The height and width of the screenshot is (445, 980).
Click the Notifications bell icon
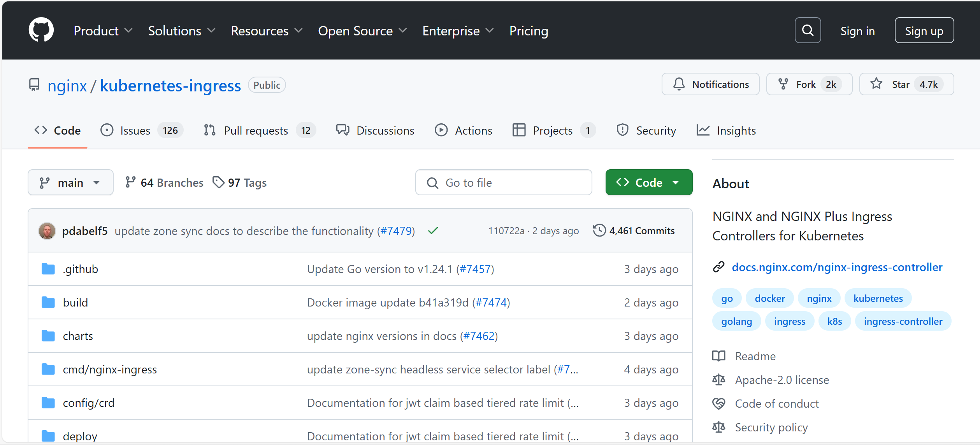679,84
